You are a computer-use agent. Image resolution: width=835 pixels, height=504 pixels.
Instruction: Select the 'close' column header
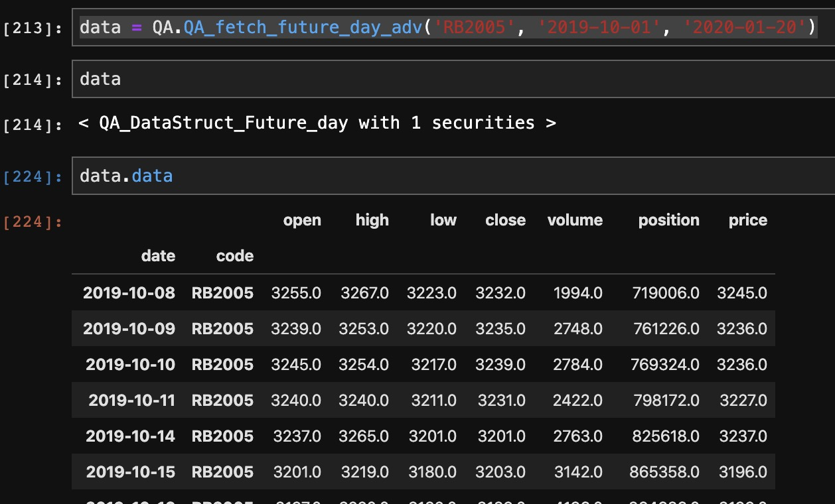click(x=505, y=220)
